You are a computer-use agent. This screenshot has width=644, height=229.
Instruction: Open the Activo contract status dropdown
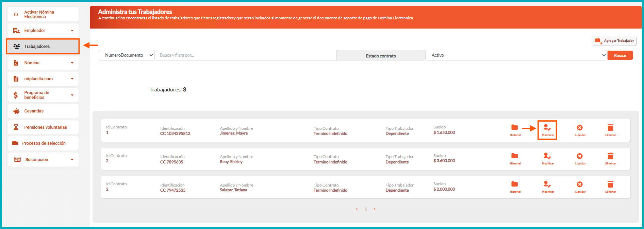[x=516, y=55]
